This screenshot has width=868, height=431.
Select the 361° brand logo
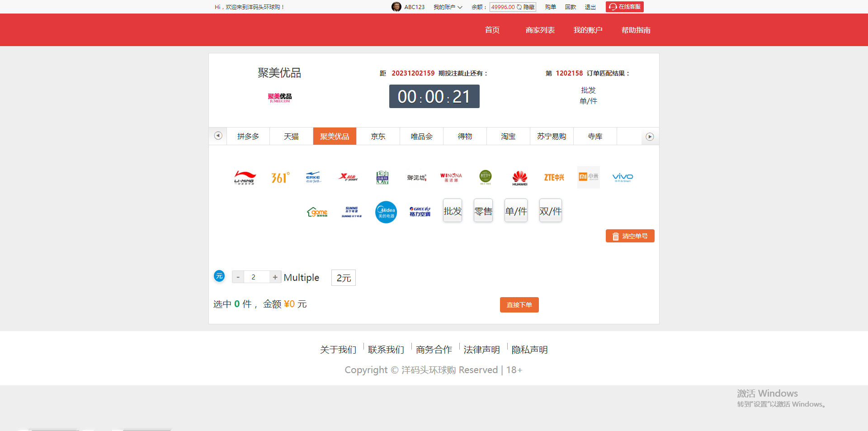click(280, 177)
